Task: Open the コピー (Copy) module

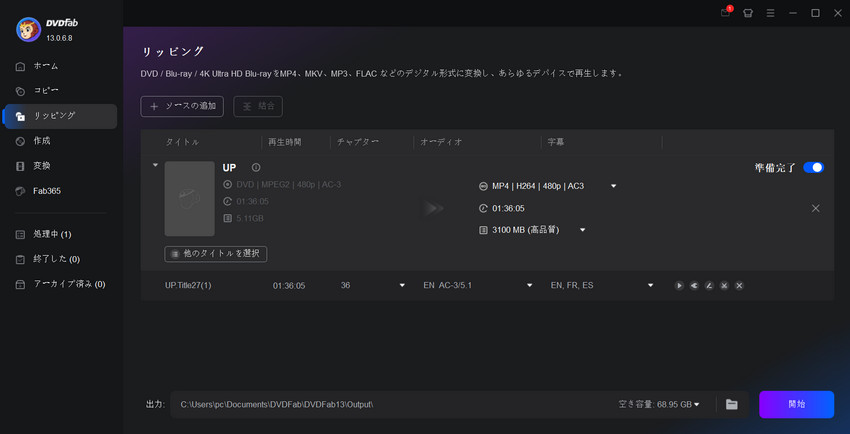Action: tap(61, 91)
